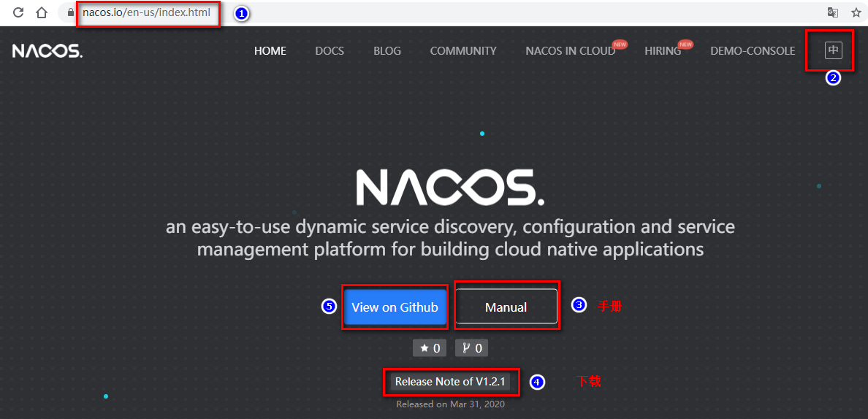The image size is (868, 419).
Task: Open the DOCS menu item
Action: [330, 51]
